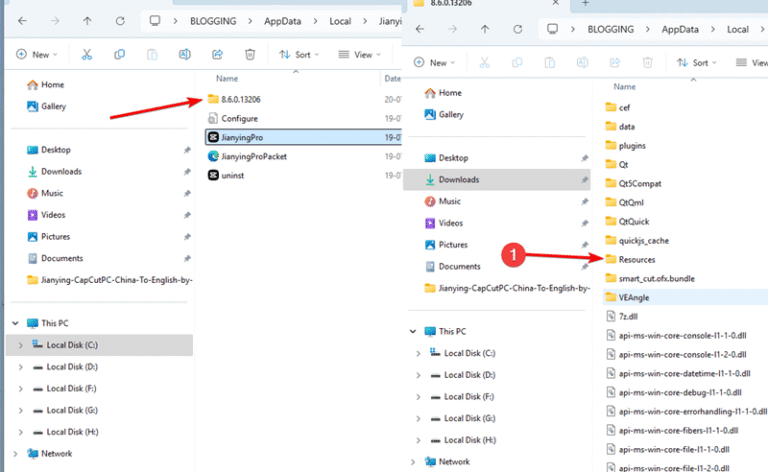Image resolution: width=768 pixels, height=472 pixels.
Task: Open New menu in left window
Action: (37, 54)
